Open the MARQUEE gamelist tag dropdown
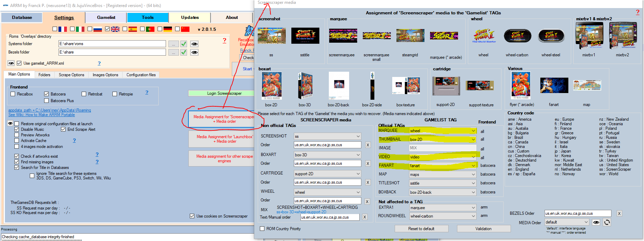This screenshot has height=241, width=644. (443, 131)
